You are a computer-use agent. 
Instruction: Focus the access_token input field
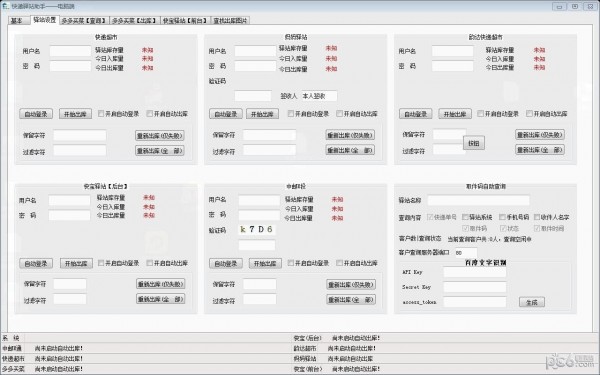(474, 302)
